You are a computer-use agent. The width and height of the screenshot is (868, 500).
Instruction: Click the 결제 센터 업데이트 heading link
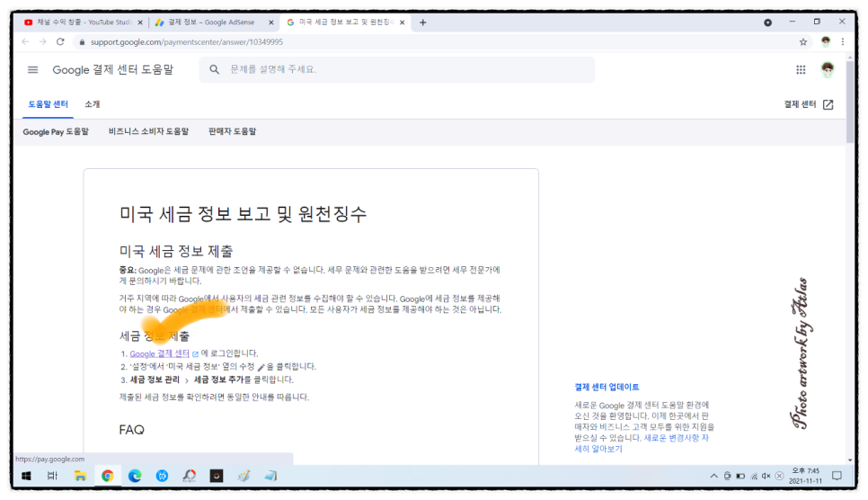[607, 387]
